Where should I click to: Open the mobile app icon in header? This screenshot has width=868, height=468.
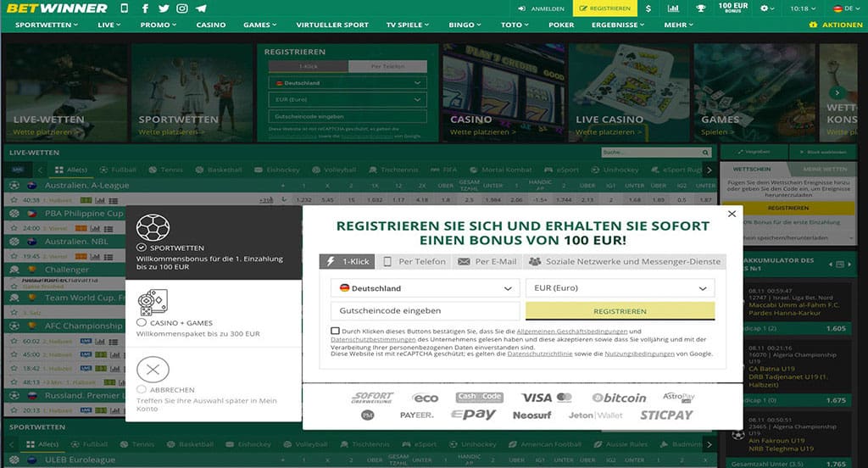coord(124,8)
